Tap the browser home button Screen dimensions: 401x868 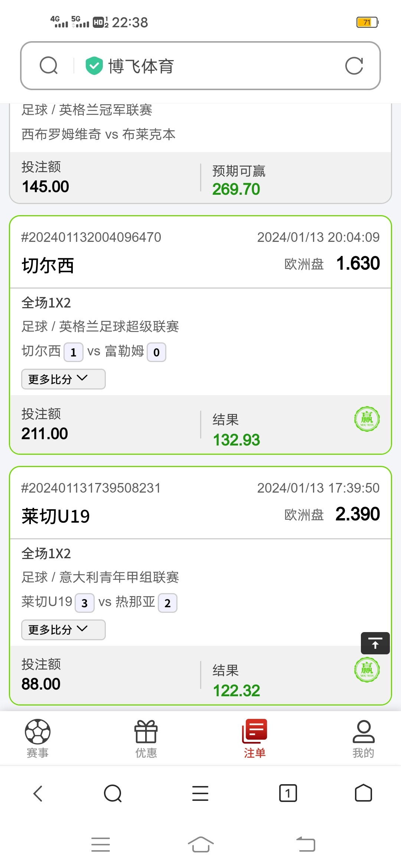363,794
